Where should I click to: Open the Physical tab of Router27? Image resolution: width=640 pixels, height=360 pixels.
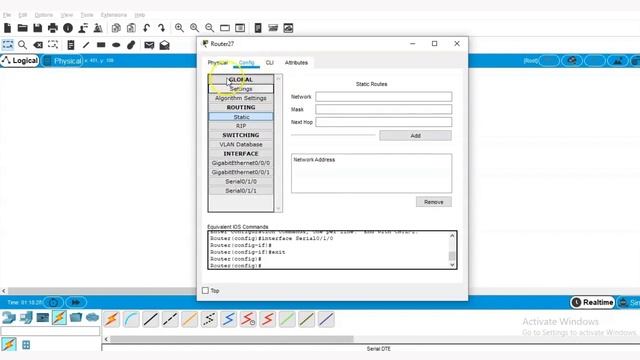coord(218,62)
